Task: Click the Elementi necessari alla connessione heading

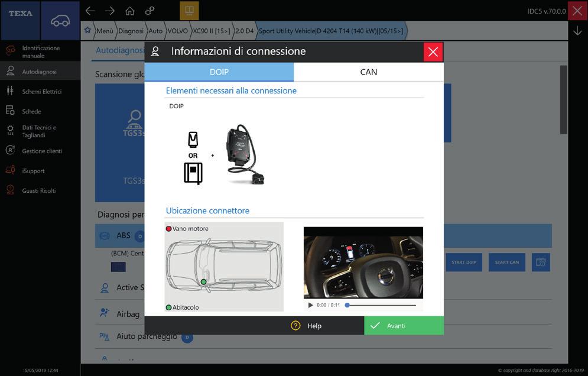Action: 231,90
